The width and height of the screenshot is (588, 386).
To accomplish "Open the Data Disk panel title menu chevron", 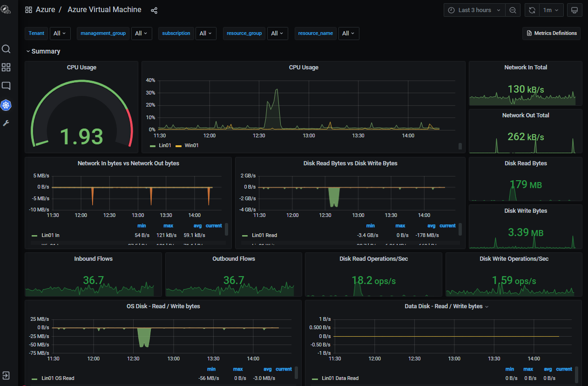I will [x=487, y=307].
